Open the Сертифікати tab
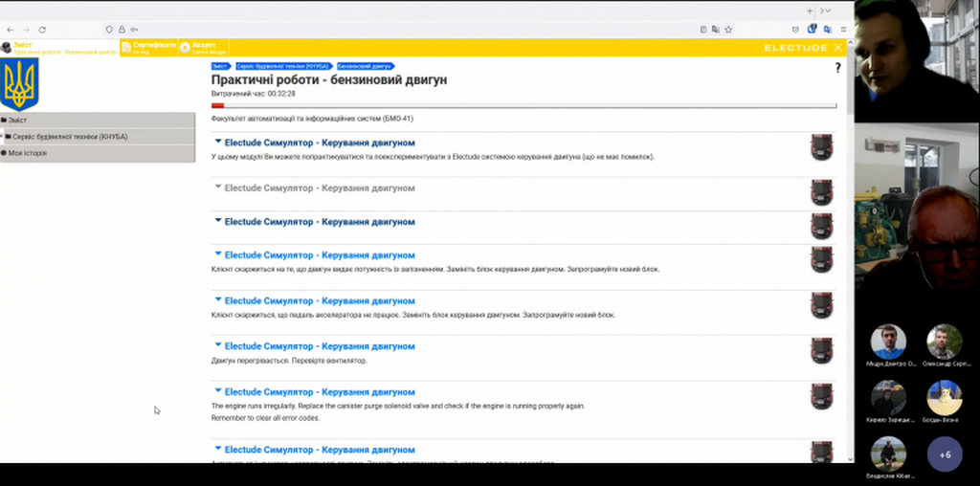 tap(148, 48)
